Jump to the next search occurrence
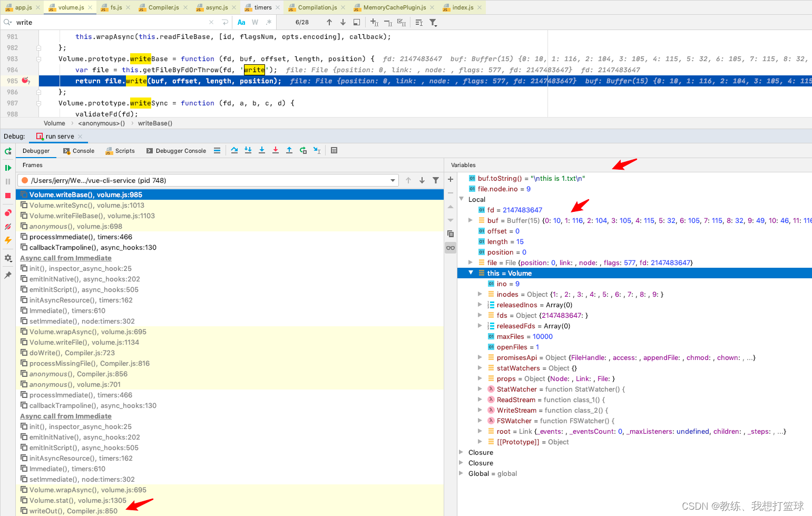Image resolution: width=812 pixels, height=516 pixels. pyautogui.click(x=343, y=22)
